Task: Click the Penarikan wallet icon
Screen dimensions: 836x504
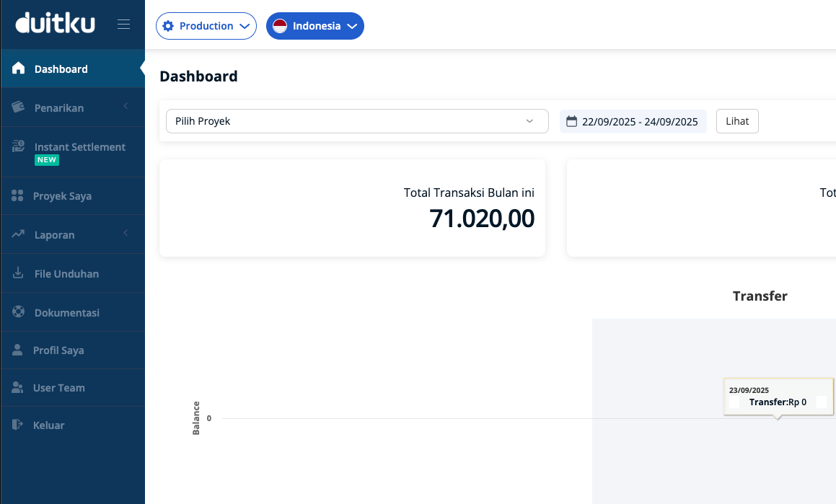Action: tap(19, 107)
